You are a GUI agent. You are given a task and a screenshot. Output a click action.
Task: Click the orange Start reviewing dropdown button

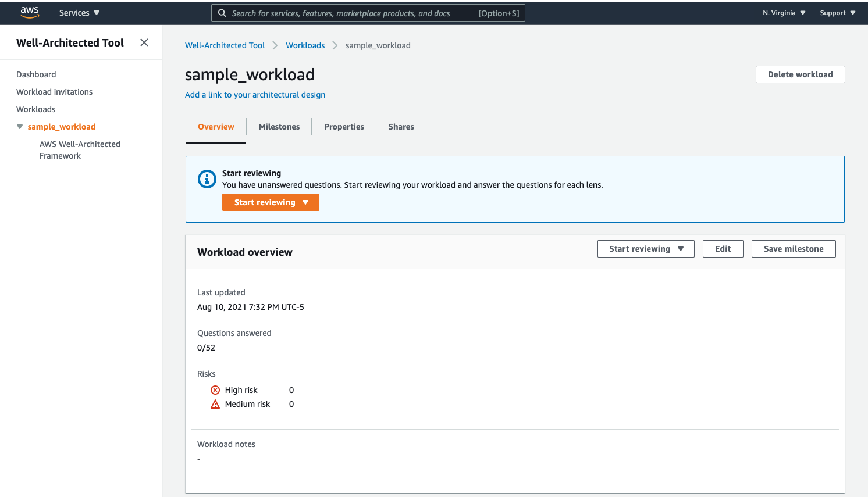pyautogui.click(x=271, y=202)
